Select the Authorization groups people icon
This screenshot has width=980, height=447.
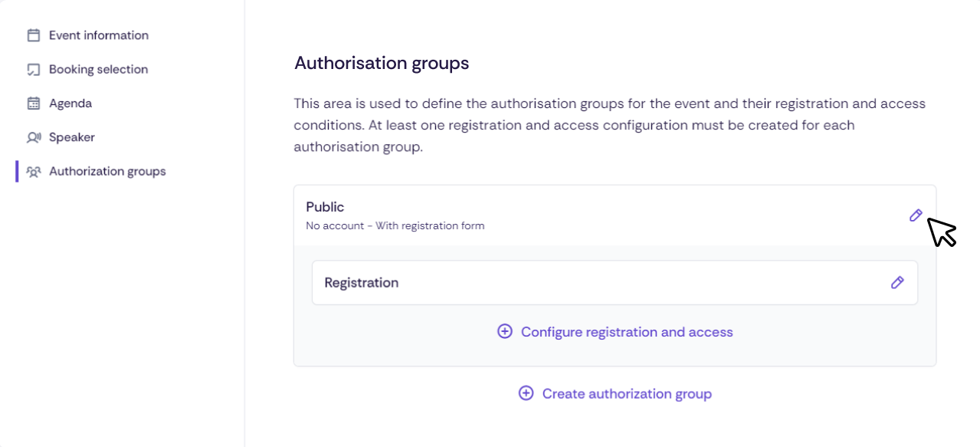[33, 171]
